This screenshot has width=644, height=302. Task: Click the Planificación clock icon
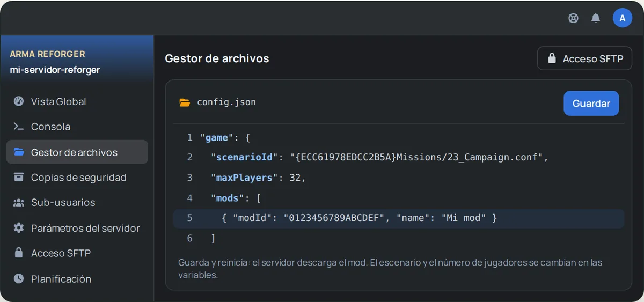(19, 278)
